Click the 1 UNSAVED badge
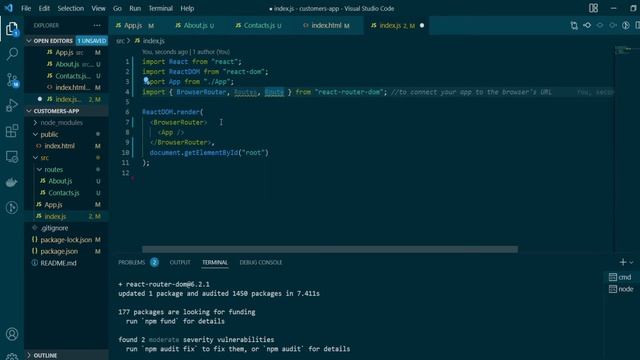The width and height of the screenshot is (640, 360). click(x=91, y=41)
